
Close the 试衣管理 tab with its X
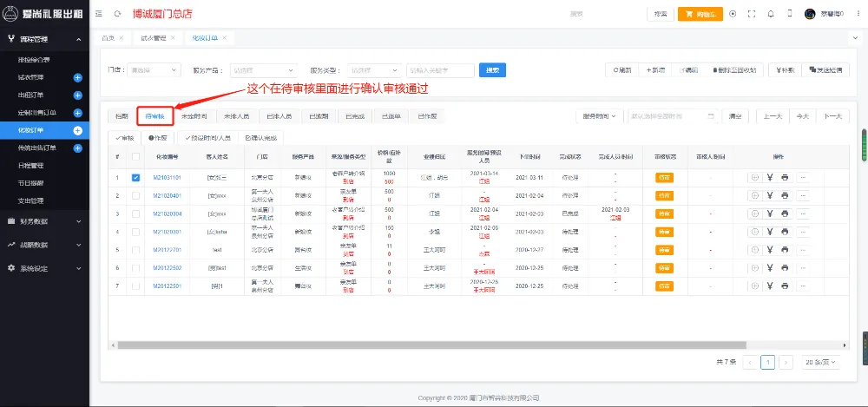(174, 38)
